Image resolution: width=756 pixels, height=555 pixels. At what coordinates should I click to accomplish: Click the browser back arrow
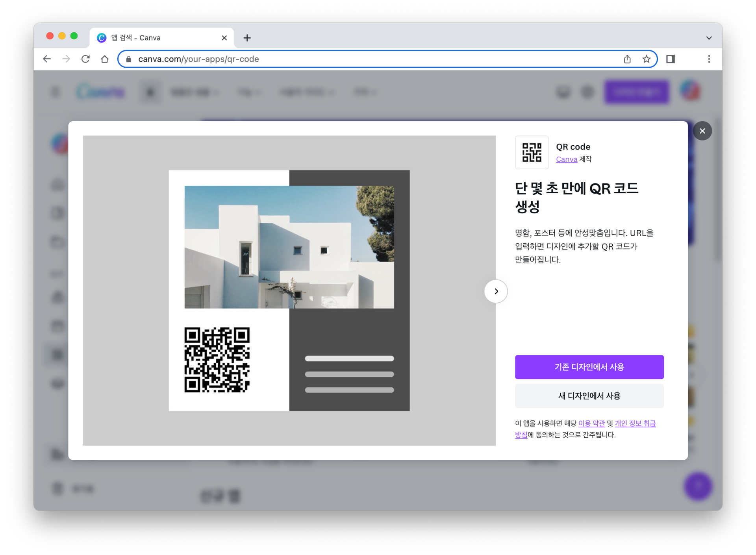47,59
